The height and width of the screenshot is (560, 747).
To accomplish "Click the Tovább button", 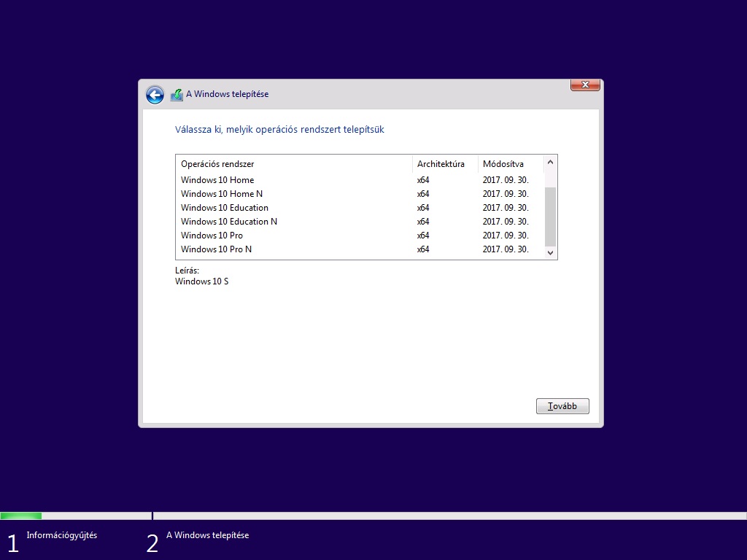I will (562, 406).
